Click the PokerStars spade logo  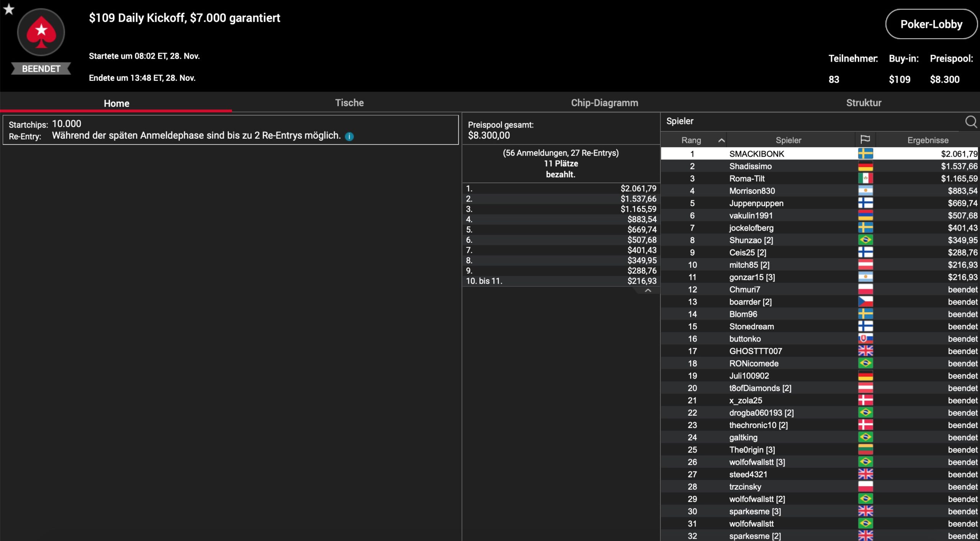pos(41,33)
